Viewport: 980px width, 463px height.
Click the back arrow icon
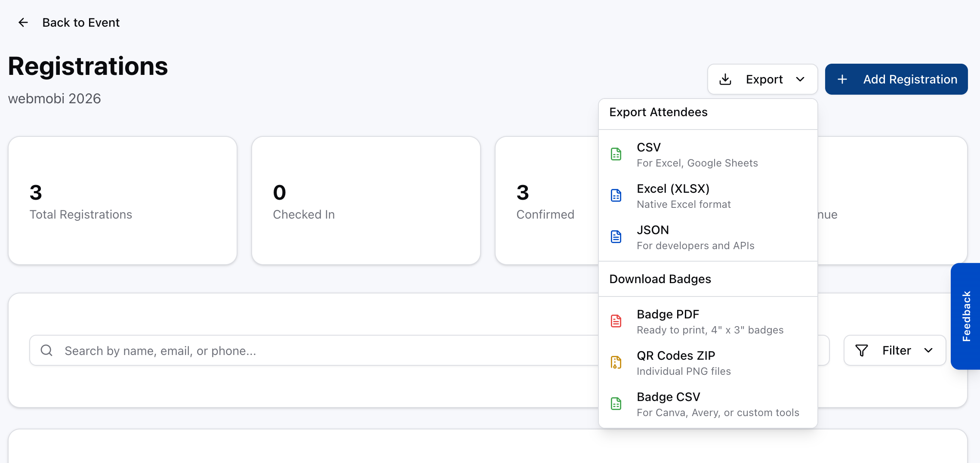[x=23, y=22]
